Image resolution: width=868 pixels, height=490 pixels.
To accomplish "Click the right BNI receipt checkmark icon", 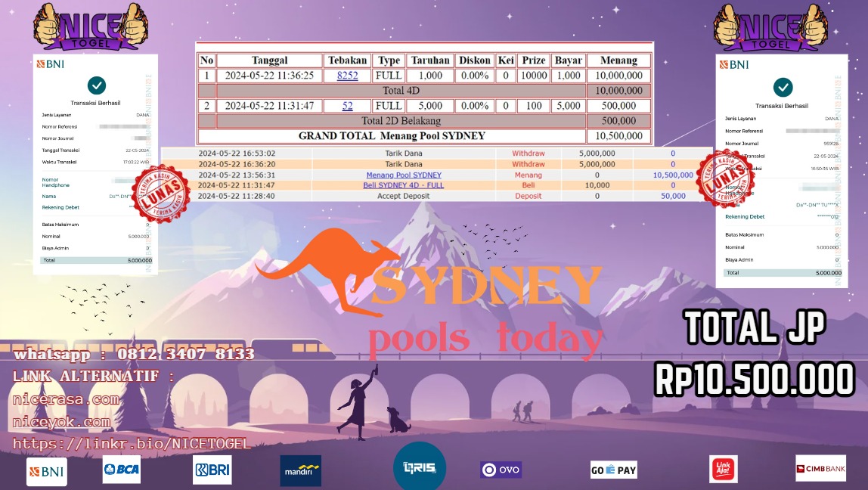I will click(783, 87).
